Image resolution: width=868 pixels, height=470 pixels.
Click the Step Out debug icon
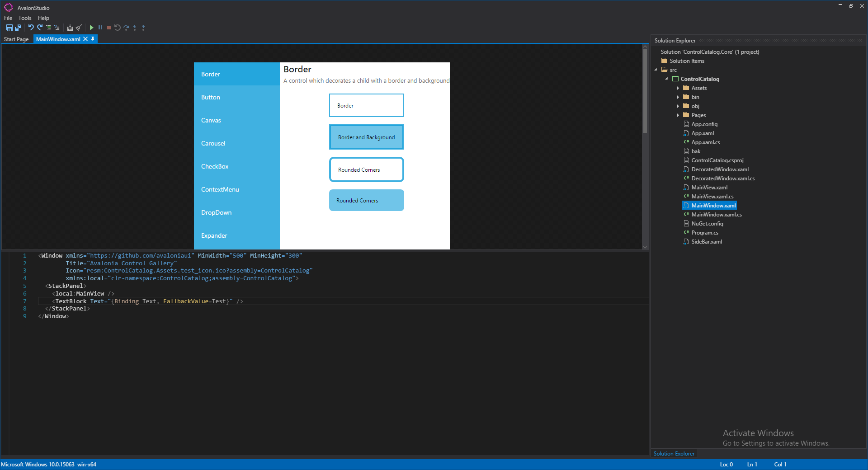click(x=143, y=28)
